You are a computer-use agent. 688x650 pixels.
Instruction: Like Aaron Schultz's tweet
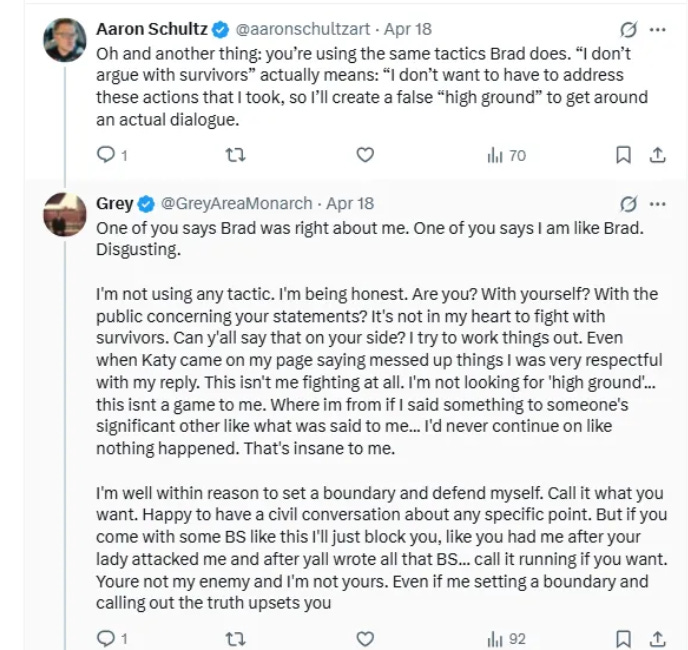point(365,155)
